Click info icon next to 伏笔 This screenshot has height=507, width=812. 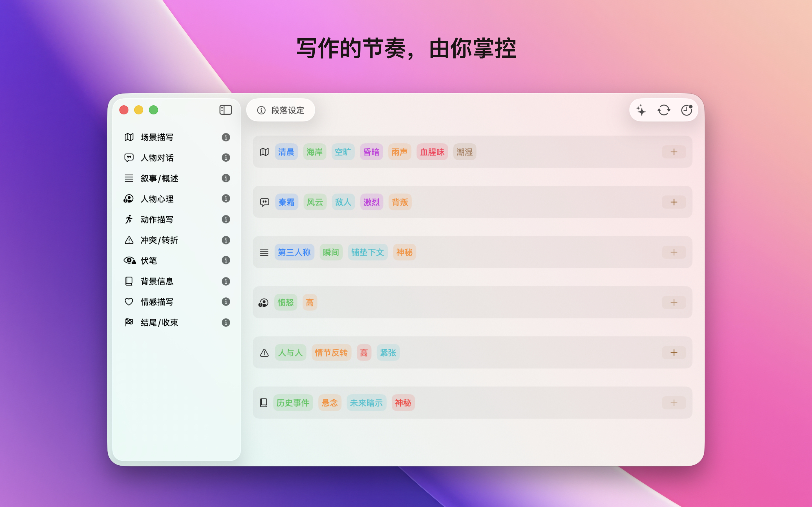coord(226,260)
